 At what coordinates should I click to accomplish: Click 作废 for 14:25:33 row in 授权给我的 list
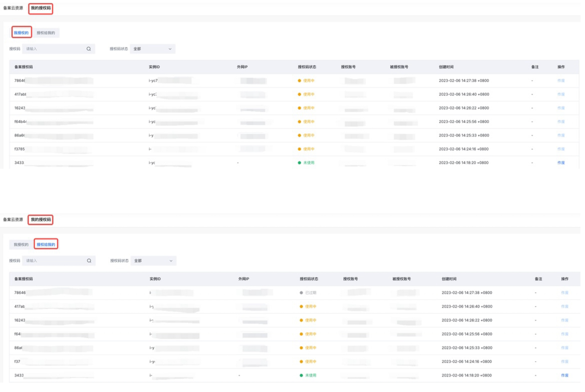(x=565, y=348)
